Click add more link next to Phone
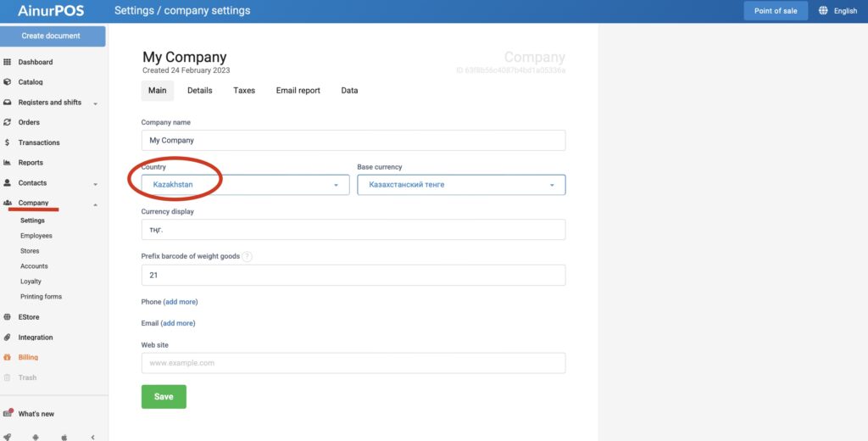Viewport: 868px width, 441px height. (181, 302)
